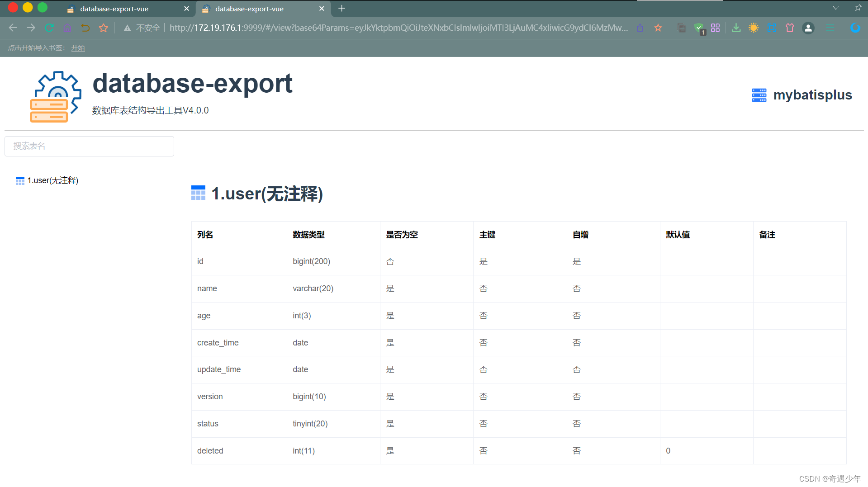The height and width of the screenshot is (487, 868).
Task: Click the 开始 bookmark import link
Action: pos(78,48)
